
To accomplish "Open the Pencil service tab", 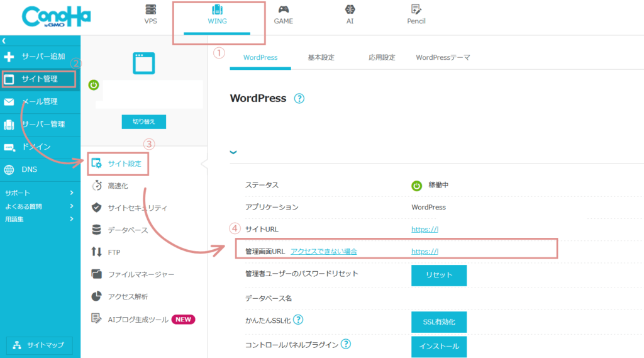I will (x=416, y=15).
